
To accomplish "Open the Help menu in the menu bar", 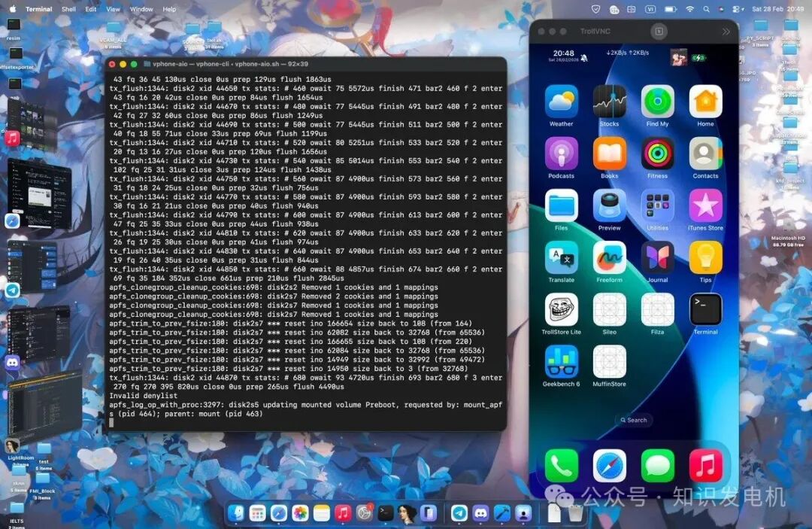I will (x=170, y=9).
